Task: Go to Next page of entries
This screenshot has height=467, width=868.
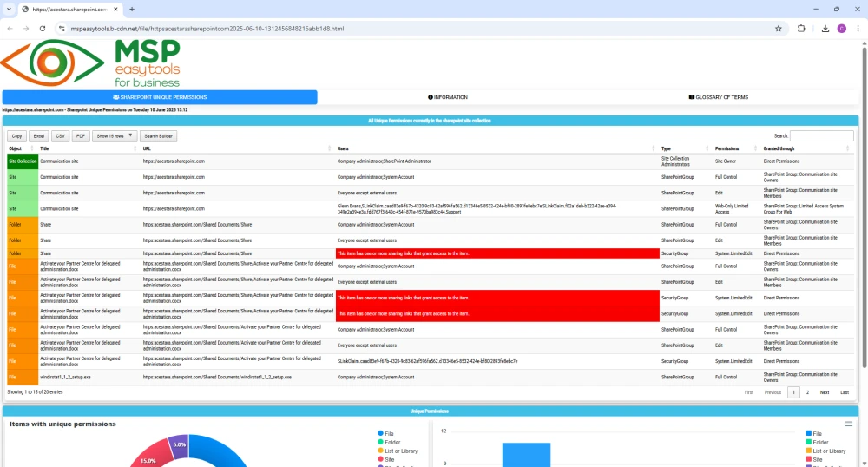Action: [825, 392]
